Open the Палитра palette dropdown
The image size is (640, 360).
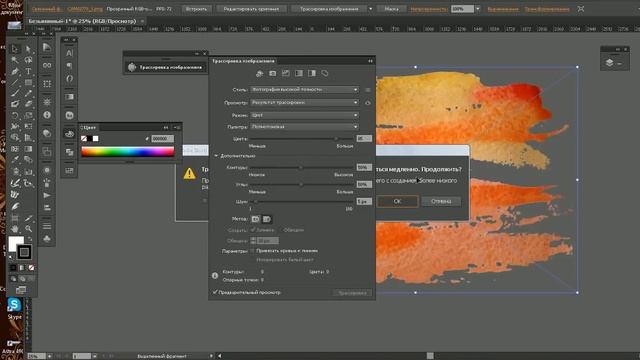[304, 127]
